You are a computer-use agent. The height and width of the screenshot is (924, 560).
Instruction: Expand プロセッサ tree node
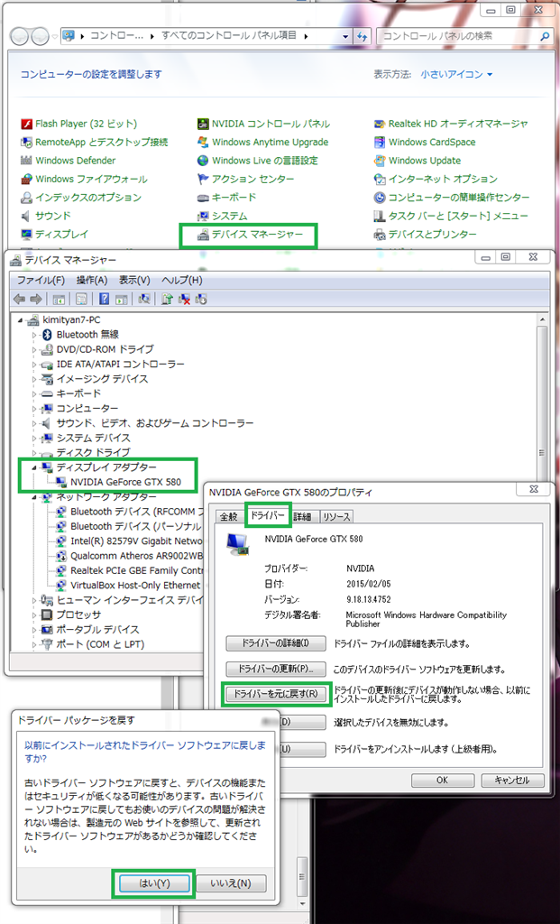pyautogui.click(x=33, y=614)
